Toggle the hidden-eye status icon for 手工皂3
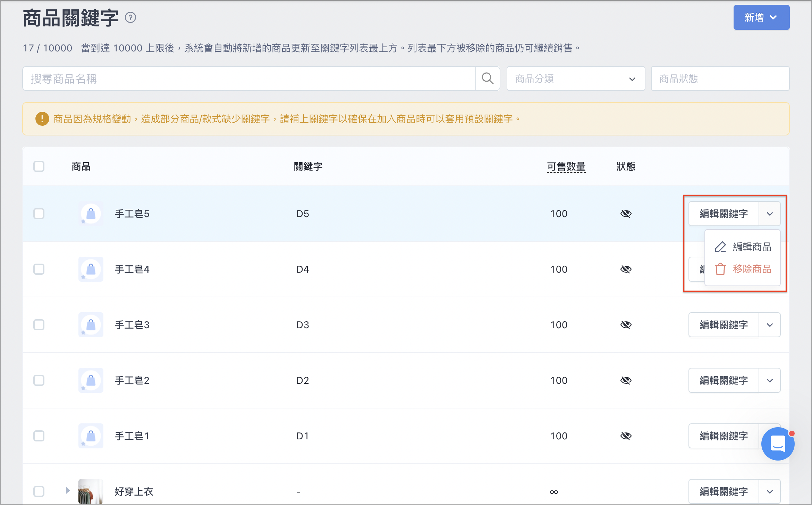Viewport: 812px width, 505px height. pos(626,325)
